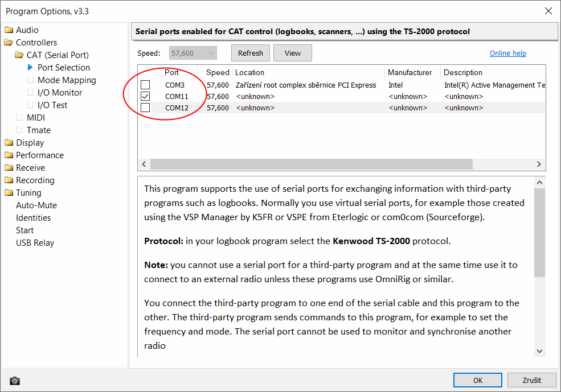Select I/O Monitor in the tree
The width and height of the screenshot is (561, 392).
coord(60,93)
